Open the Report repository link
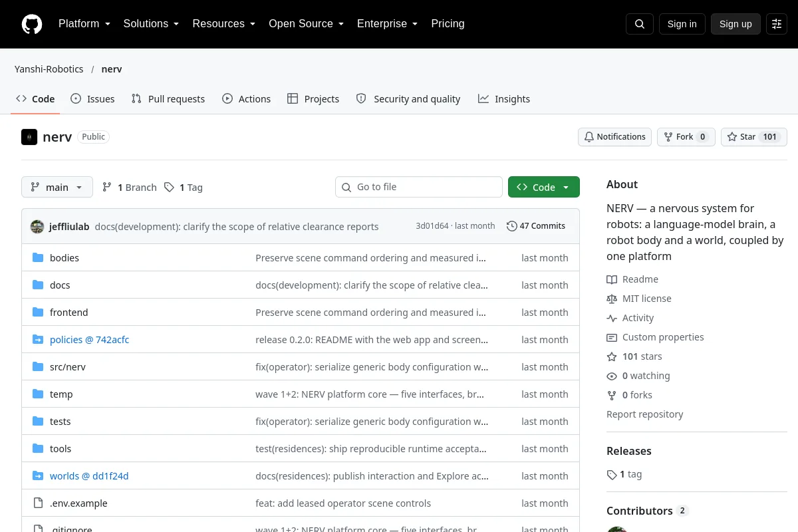The image size is (798, 532). [x=645, y=414]
